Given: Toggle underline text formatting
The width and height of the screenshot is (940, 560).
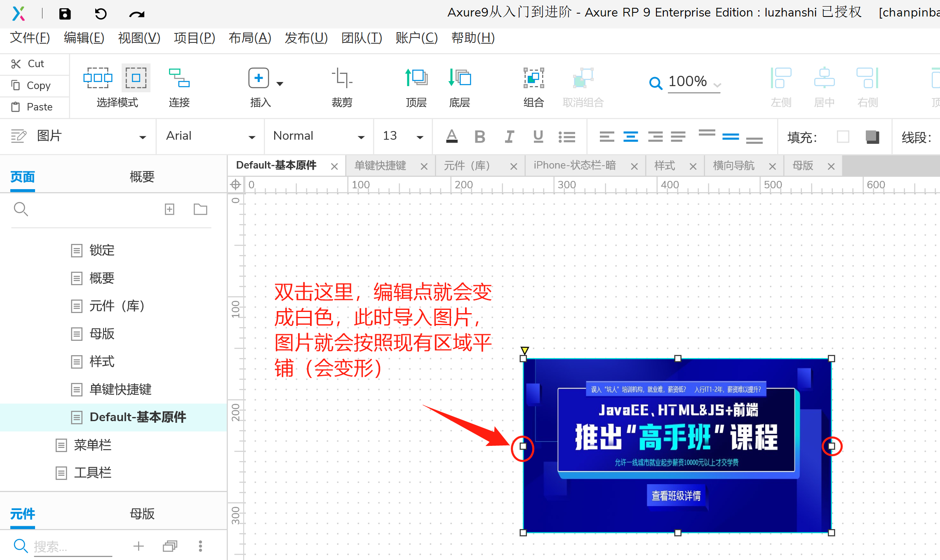Looking at the screenshot, I should (538, 136).
